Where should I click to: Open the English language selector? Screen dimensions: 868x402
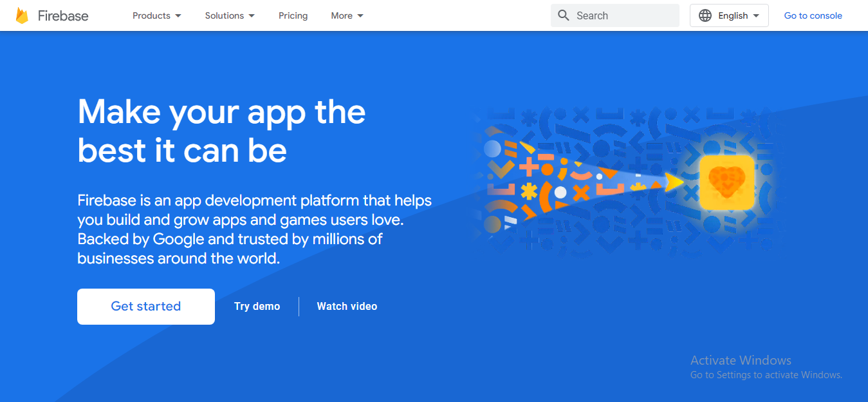[729, 15]
